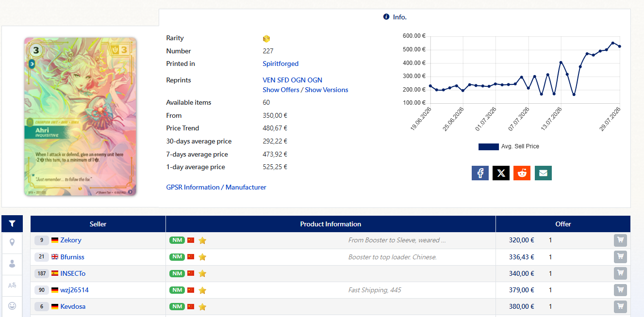
Task: Open the Spiritforged expansion link
Action: pyautogui.click(x=281, y=63)
